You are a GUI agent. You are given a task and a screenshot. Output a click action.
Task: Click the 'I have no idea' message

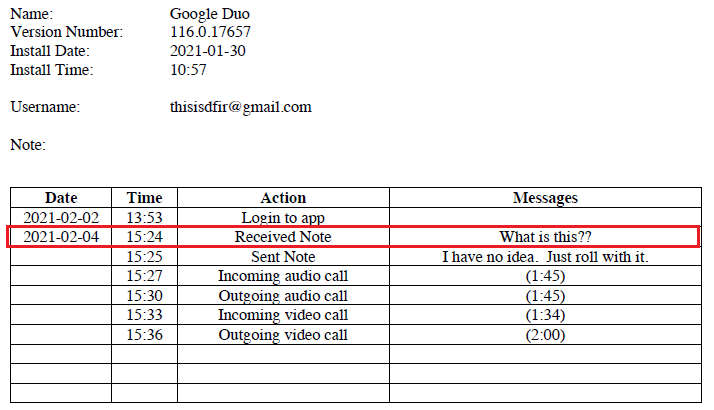tap(545, 257)
